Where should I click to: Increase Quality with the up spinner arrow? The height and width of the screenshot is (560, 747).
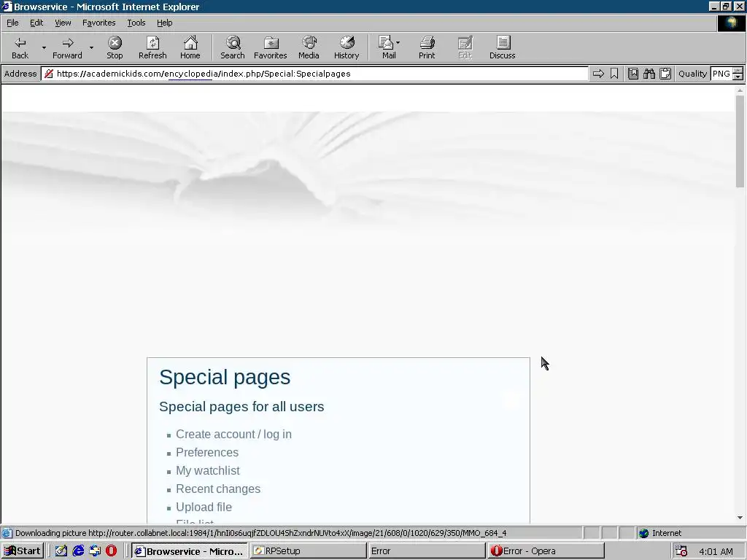pyautogui.click(x=738, y=71)
